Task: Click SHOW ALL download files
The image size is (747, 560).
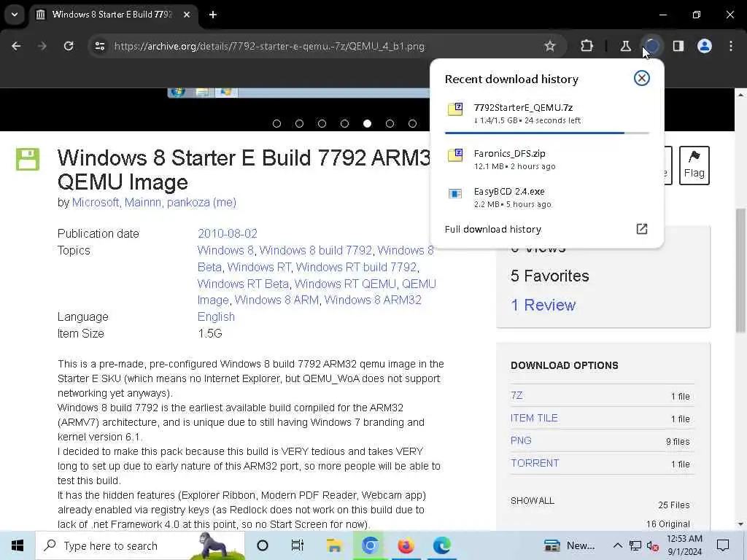Action: tap(532, 501)
